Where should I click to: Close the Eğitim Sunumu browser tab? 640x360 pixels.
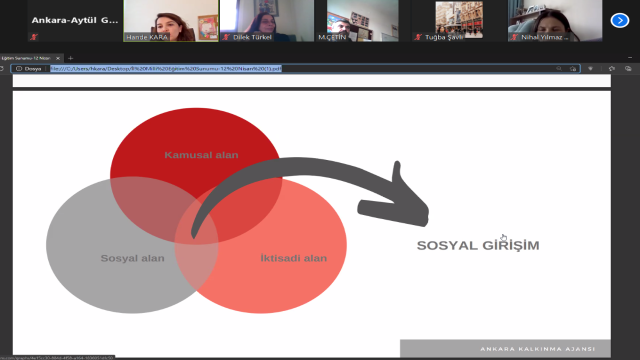pos(58,58)
